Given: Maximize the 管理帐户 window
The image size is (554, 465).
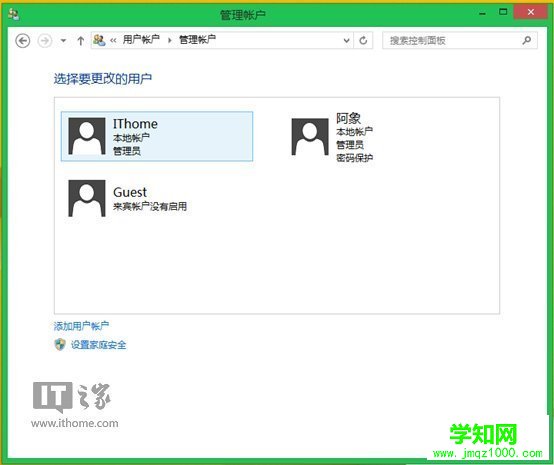Looking at the screenshot, I should [x=503, y=12].
